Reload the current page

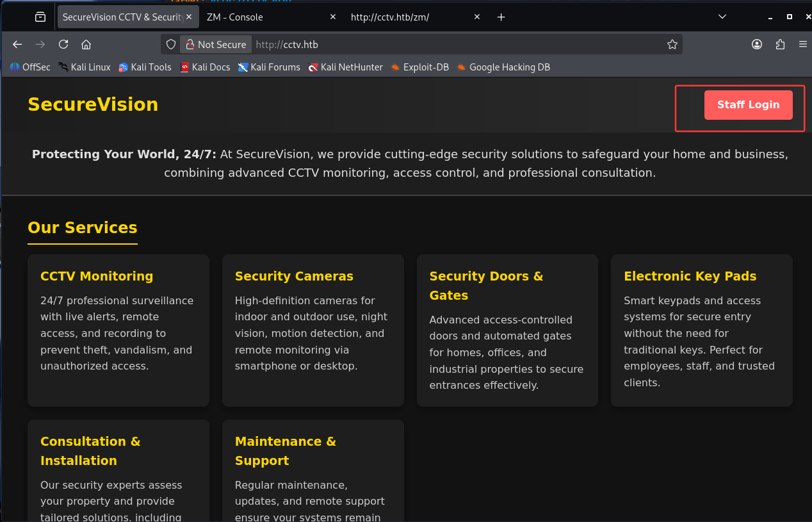pyautogui.click(x=63, y=44)
